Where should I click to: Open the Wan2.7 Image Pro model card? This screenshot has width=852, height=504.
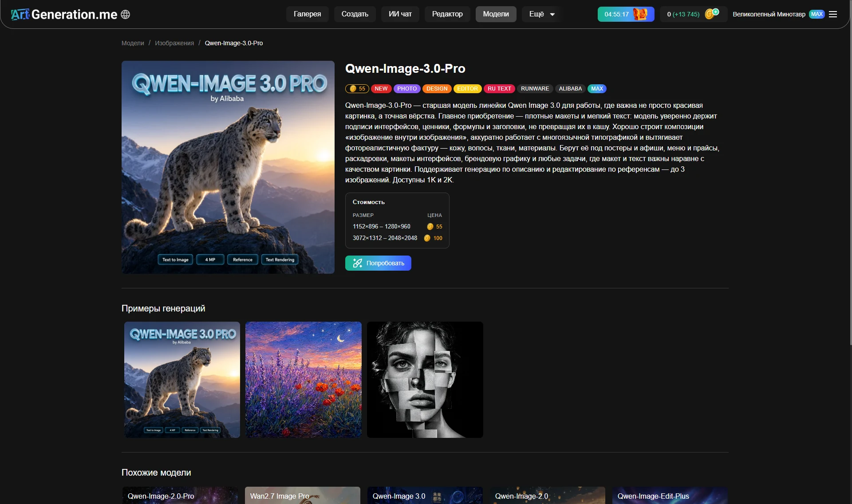coord(303,496)
